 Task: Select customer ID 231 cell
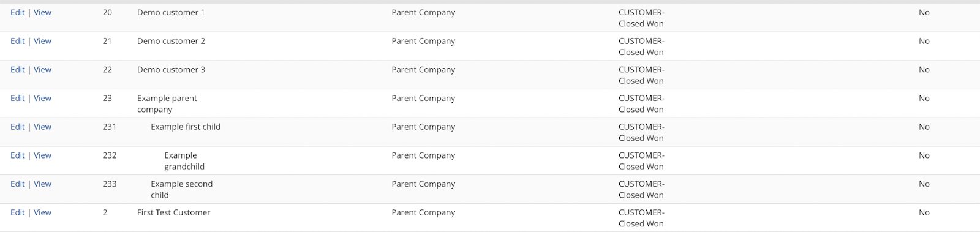110,127
